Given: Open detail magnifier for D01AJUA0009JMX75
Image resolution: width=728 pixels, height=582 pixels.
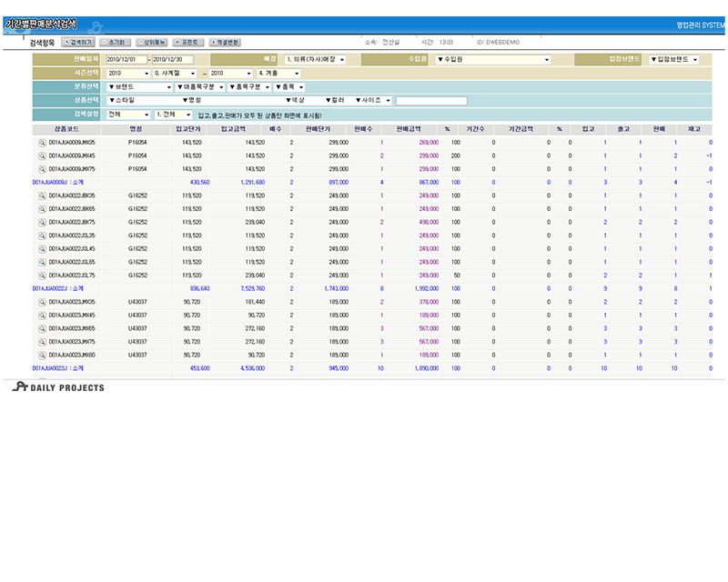Looking at the screenshot, I should [x=42, y=169].
